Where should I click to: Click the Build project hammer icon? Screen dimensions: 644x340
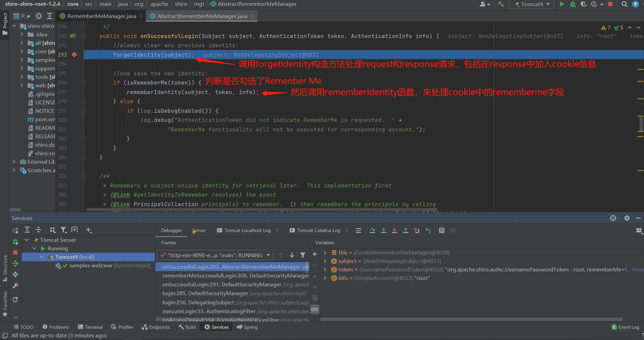[501, 4]
